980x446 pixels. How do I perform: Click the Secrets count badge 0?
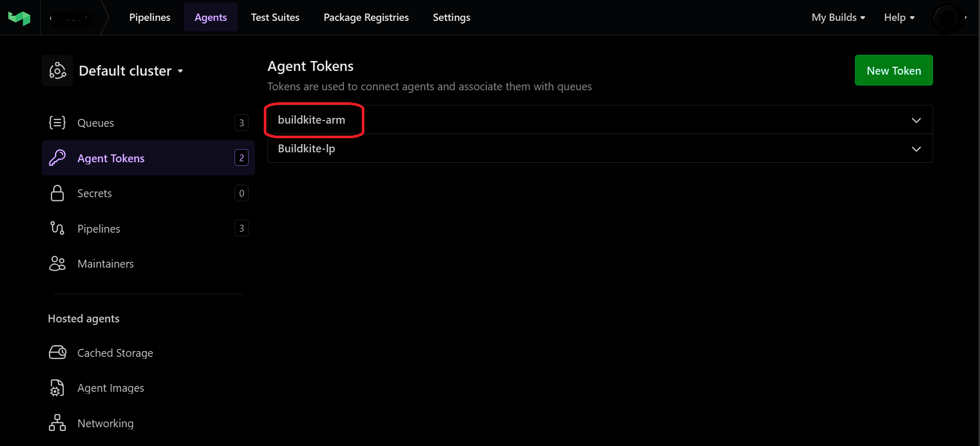[241, 193]
